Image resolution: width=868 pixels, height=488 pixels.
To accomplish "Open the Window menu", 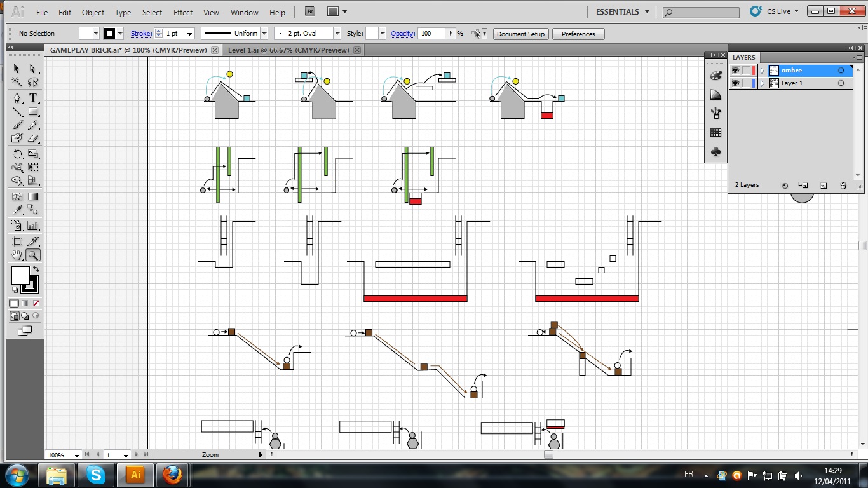I will [244, 12].
